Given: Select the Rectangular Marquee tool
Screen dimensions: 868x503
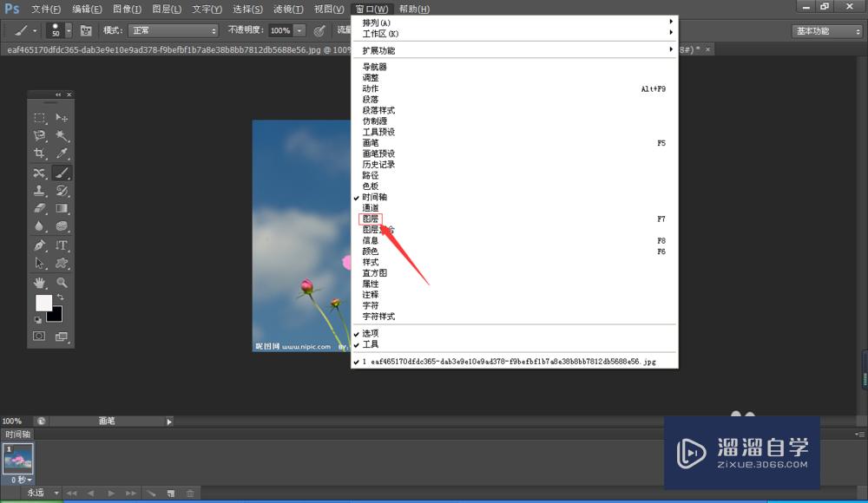Looking at the screenshot, I should point(39,117).
